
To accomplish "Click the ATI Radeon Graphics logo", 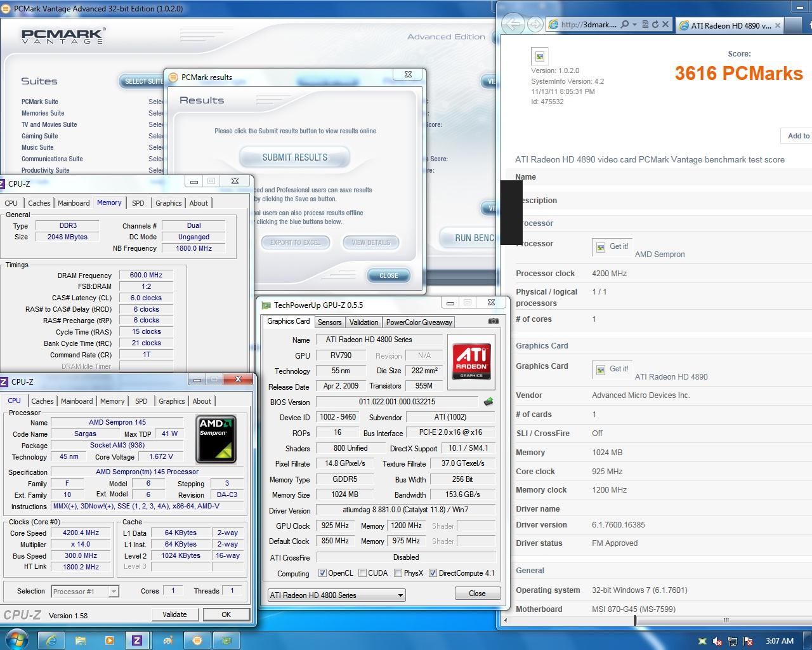I will tap(471, 362).
